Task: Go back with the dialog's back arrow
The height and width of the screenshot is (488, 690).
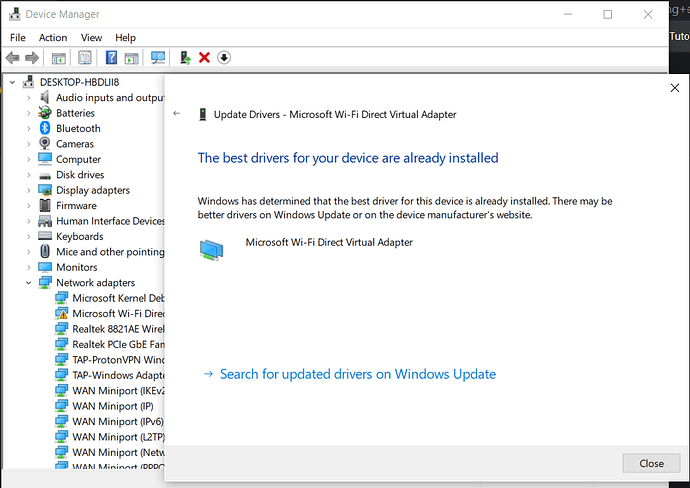Action: (x=176, y=114)
